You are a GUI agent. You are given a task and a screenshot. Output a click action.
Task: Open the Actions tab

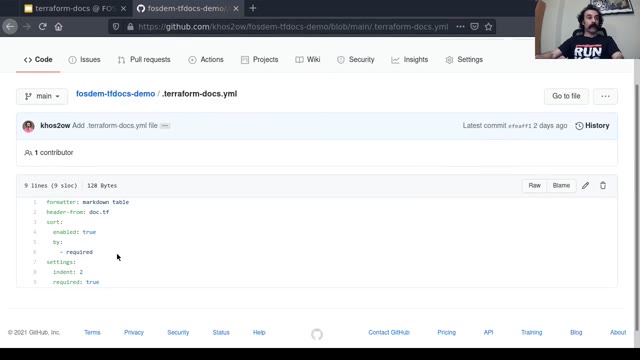[x=206, y=60]
